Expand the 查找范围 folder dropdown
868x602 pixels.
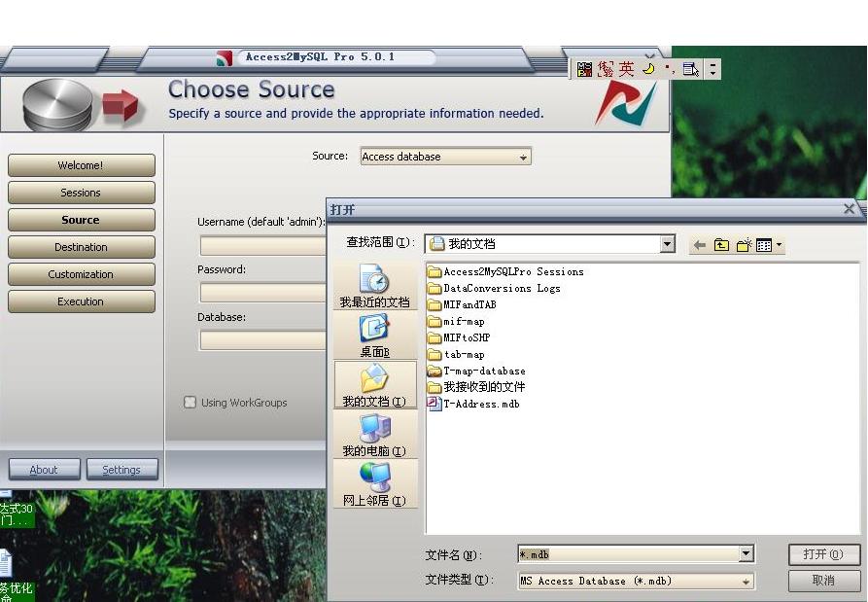point(667,244)
